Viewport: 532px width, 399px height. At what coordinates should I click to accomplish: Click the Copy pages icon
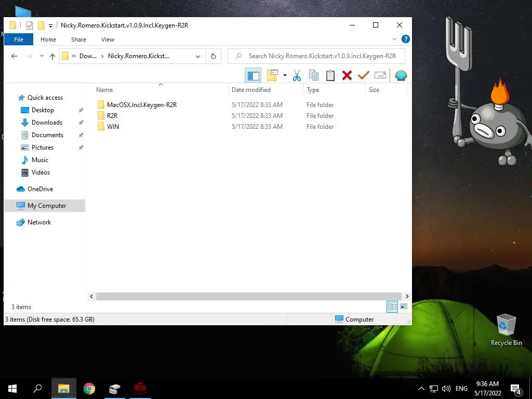(313, 75)
